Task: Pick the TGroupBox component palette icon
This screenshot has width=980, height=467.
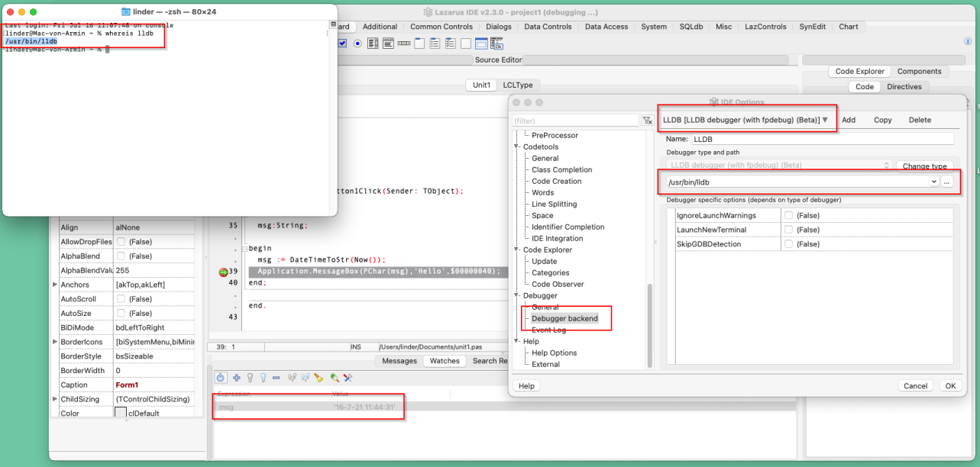Action: tap(419, 43)
